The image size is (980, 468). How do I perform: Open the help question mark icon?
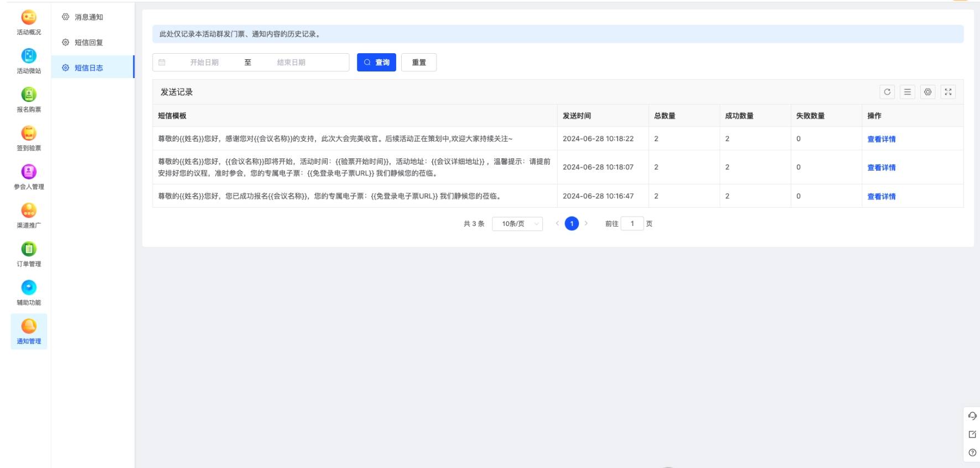point(972,452)
